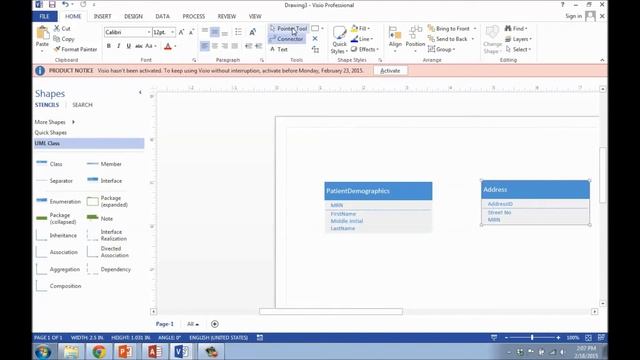The width and height of the screenshot is (640, 360).
Task: Click Format Painter
Action: (x=76, y=49)
